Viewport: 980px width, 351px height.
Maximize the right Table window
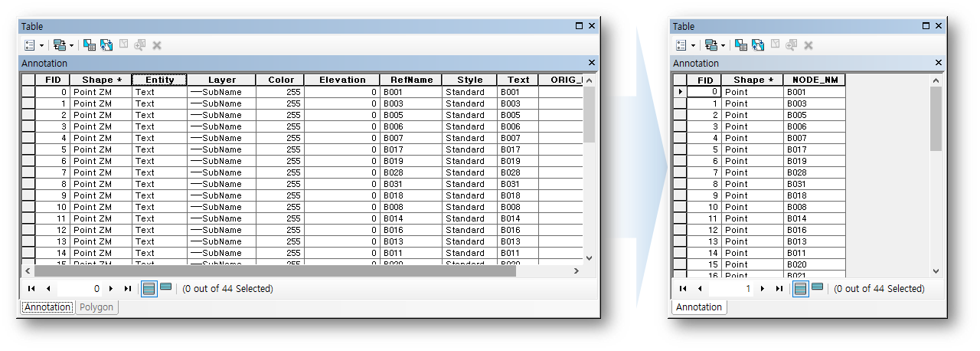926,26
